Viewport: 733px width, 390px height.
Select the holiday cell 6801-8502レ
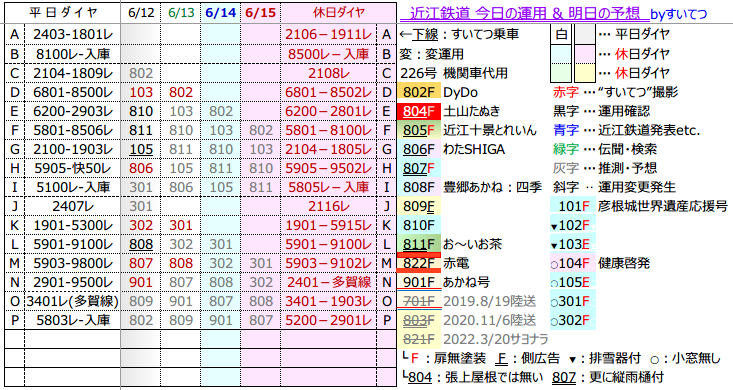(x=329, y=92)
